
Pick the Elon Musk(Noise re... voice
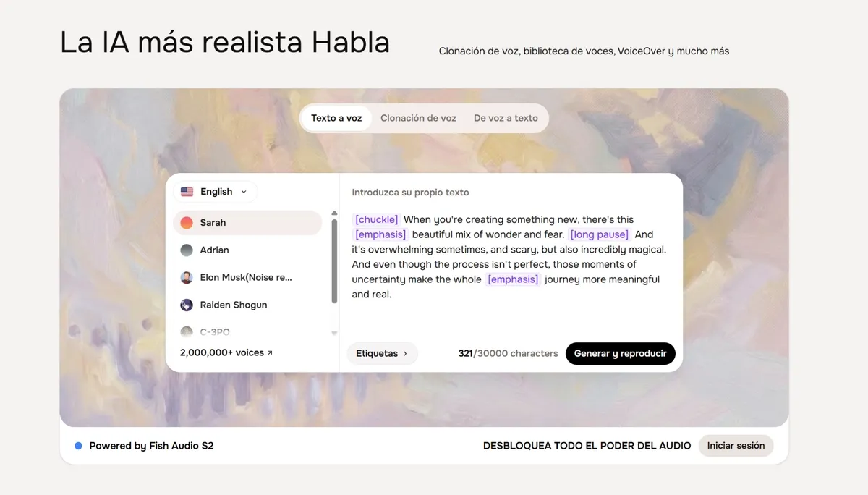click(x=247, y=277)
